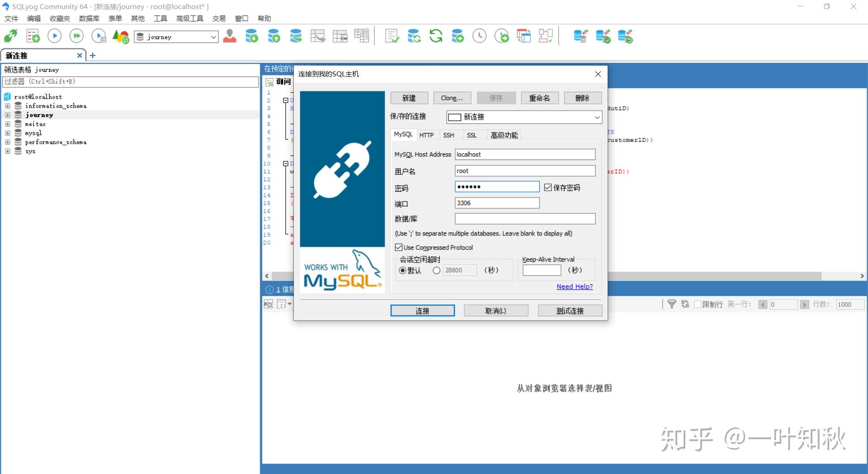Click the 取消 cancel button
Screen dimensions: 868x474
496,310
